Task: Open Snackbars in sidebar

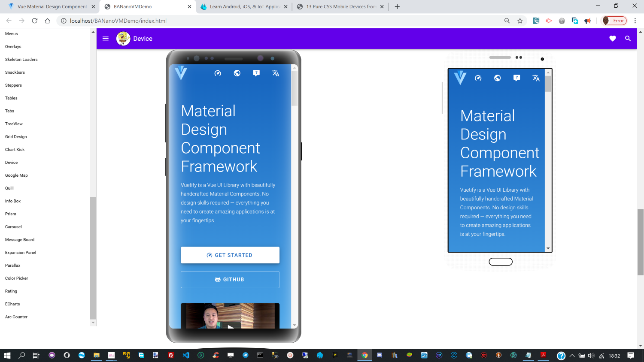Action: [15, 72]
